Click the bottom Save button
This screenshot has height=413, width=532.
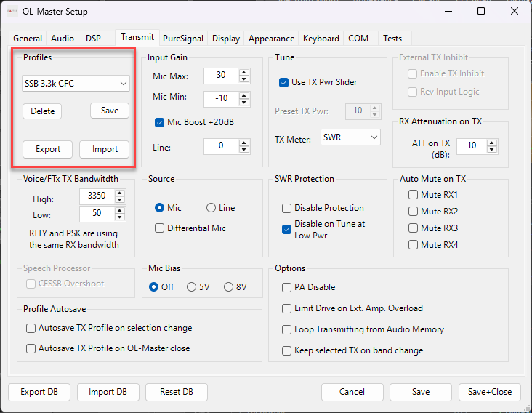(421, 392)
